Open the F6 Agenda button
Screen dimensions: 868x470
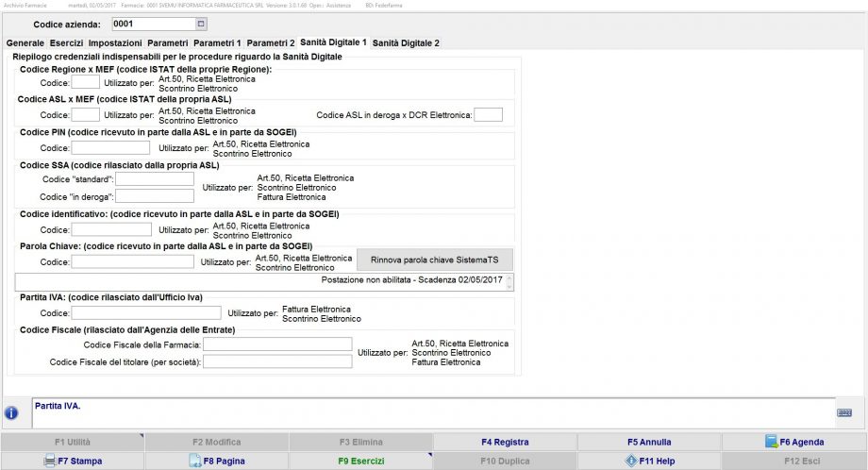[794, 442]
